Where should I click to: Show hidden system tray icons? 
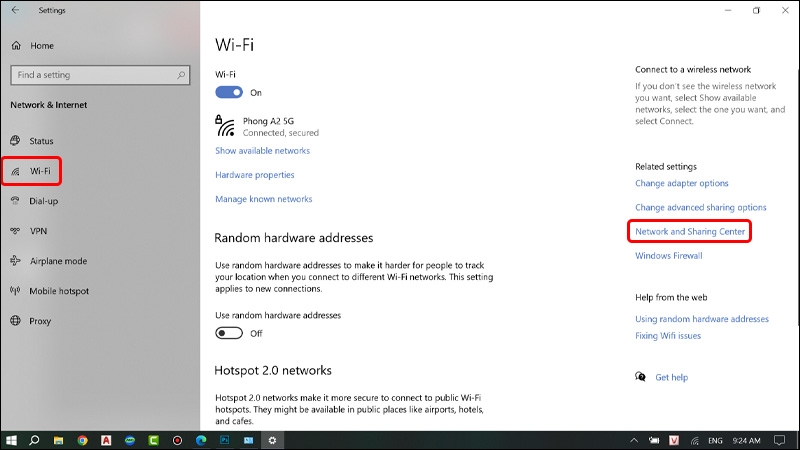(634, 440)
